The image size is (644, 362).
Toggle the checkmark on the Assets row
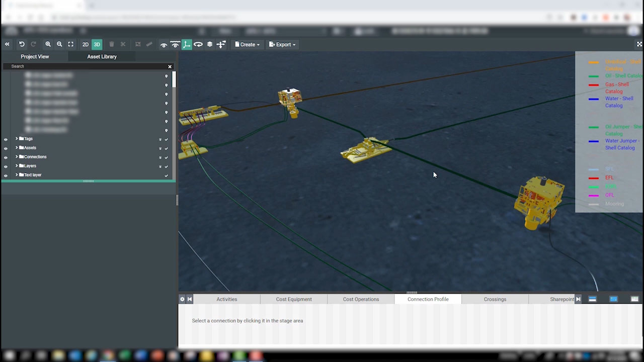(x=166, y=148)
